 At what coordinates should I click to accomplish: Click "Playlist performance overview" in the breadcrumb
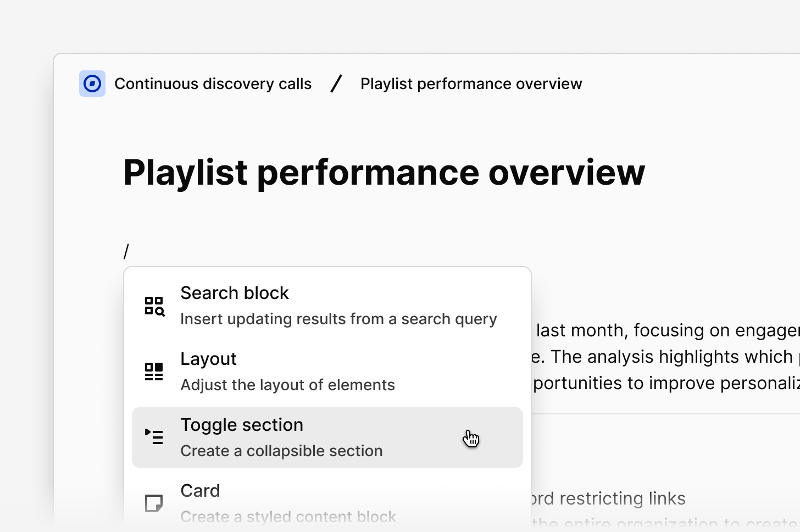(x=471, y=84)
